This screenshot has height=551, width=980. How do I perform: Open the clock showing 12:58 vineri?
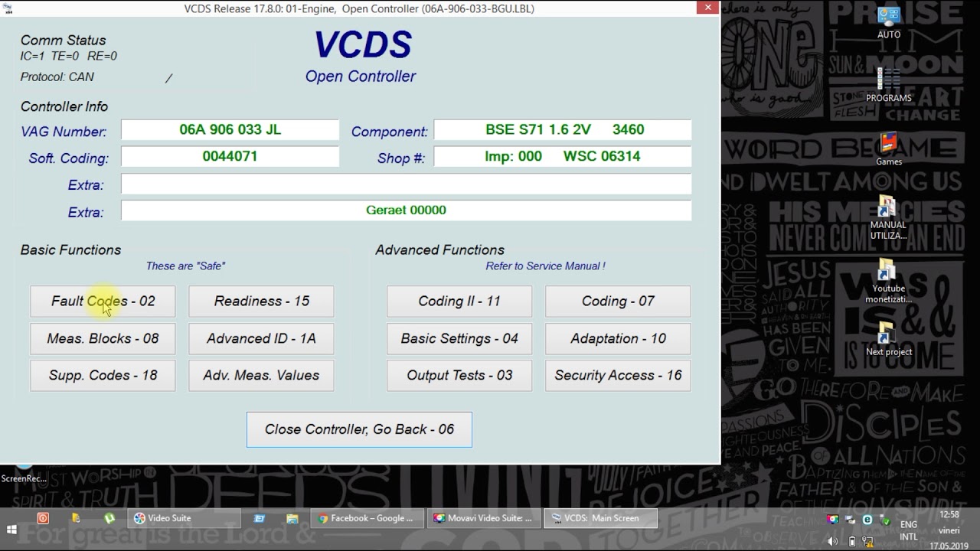click(949, 530)
